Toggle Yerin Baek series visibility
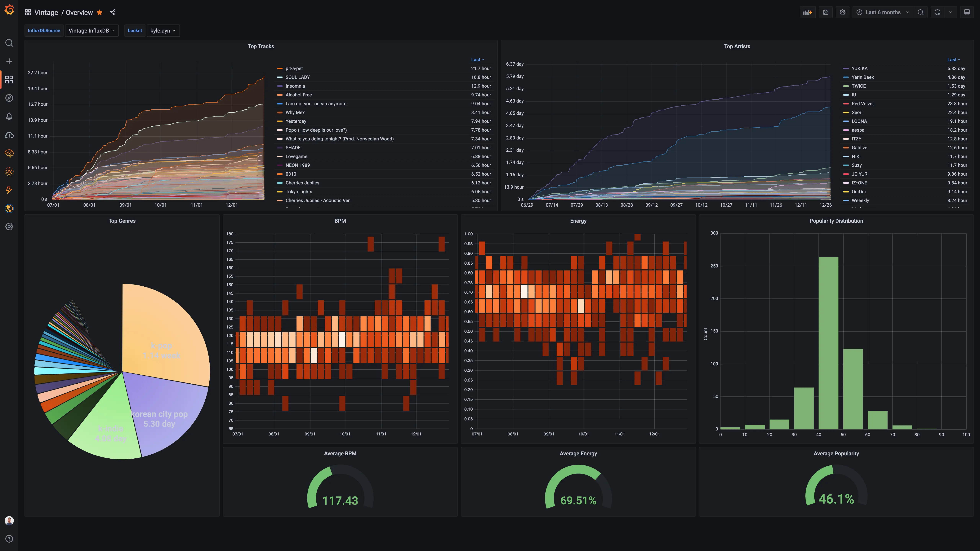 point(862,77)
